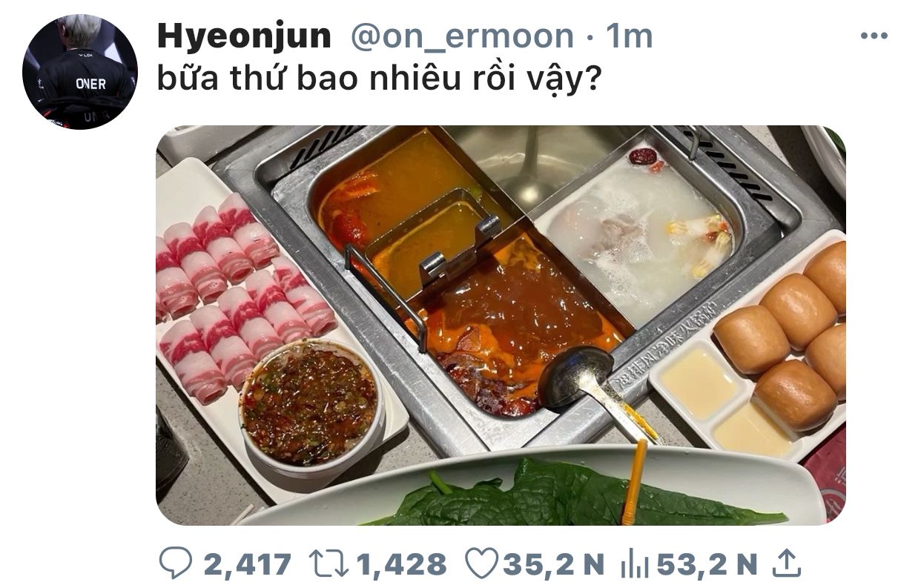The height and width of the screenshot is (588, 921).
Task: Open the ONER profile avatar
Action: [x=79, y=72]
